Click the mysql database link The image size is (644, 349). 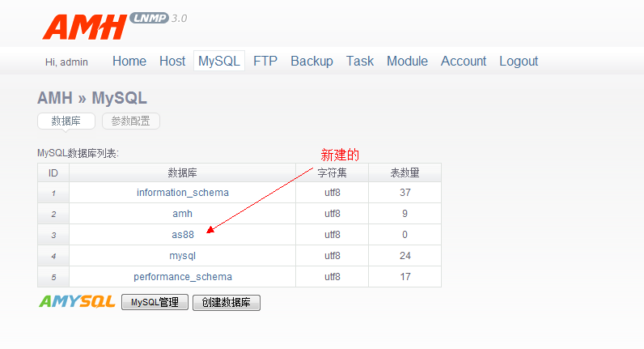coord(183,256)
